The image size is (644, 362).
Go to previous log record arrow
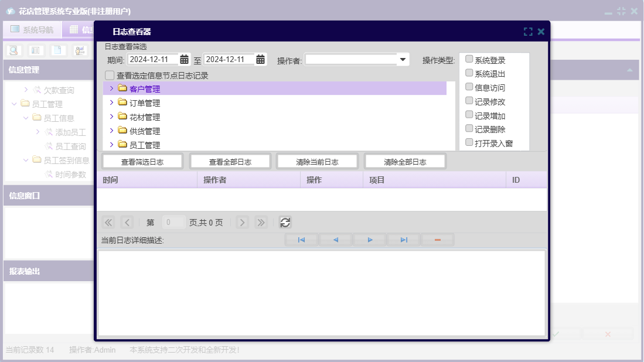(335, 240)
